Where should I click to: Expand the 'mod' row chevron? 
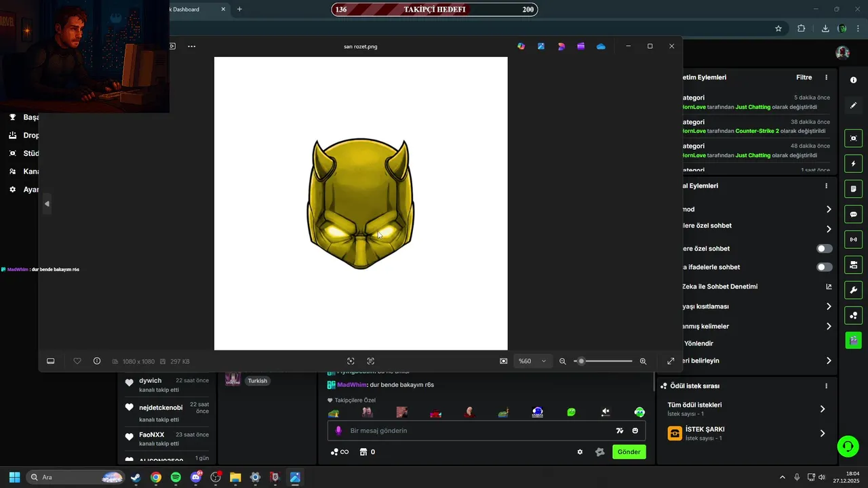(828, 209)
